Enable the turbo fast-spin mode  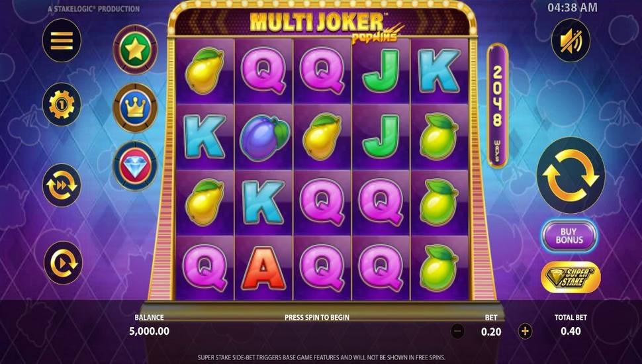62,185
